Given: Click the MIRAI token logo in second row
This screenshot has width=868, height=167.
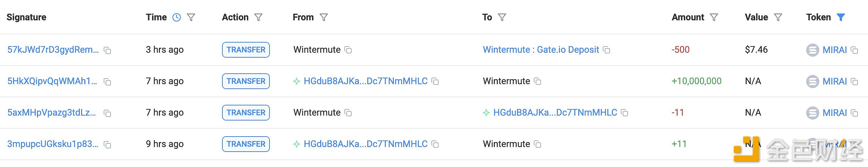Looking at the screenshot, I should (812, 81).
